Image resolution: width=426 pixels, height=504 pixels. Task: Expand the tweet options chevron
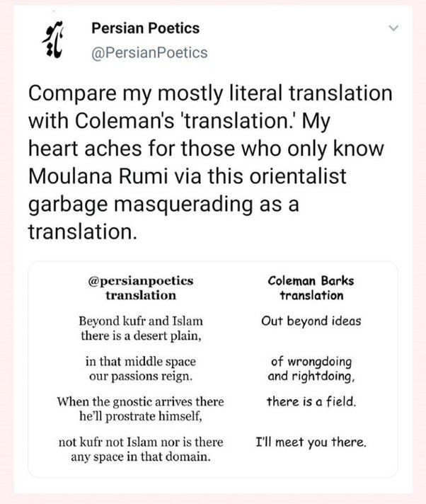coord(393,28)
